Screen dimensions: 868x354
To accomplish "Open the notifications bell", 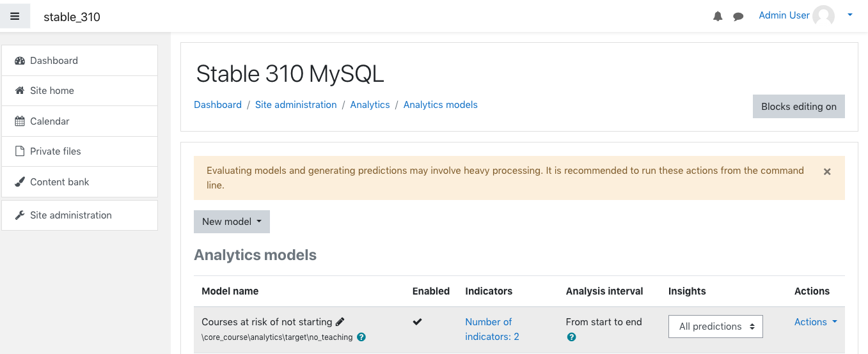I will coord(718,17).
